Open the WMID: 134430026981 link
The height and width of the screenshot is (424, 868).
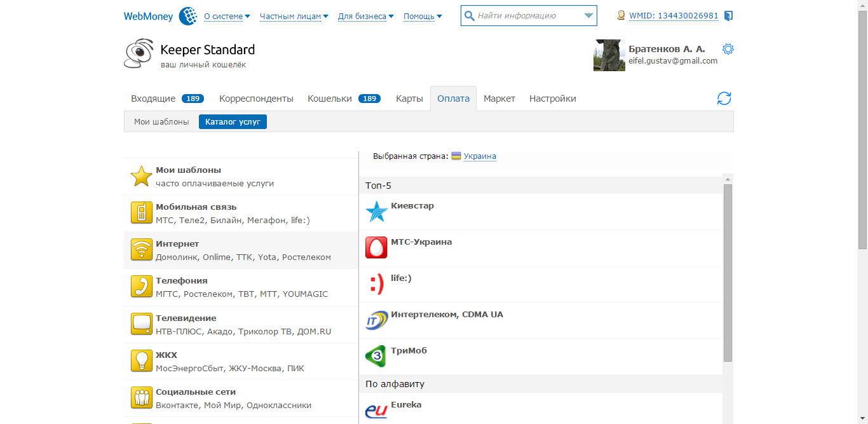pyautogui.click(x=674, y=16)
